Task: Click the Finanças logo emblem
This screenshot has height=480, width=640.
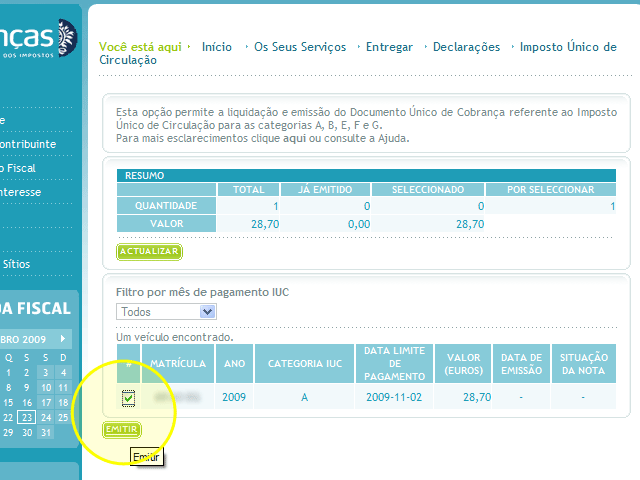Action: coord(67,38)
